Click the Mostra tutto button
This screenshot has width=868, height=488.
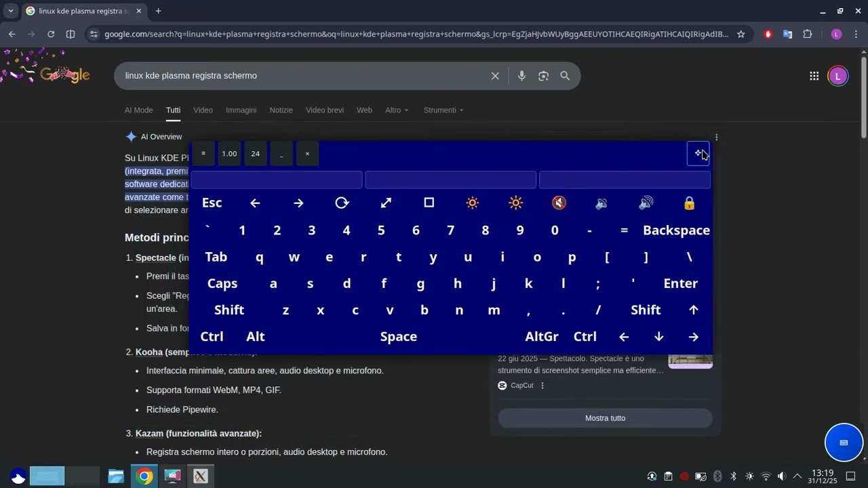pos(605,418)
